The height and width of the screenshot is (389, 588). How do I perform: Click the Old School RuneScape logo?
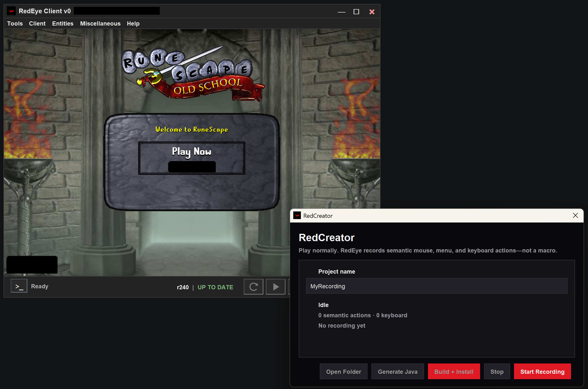(x=193, y=73)
